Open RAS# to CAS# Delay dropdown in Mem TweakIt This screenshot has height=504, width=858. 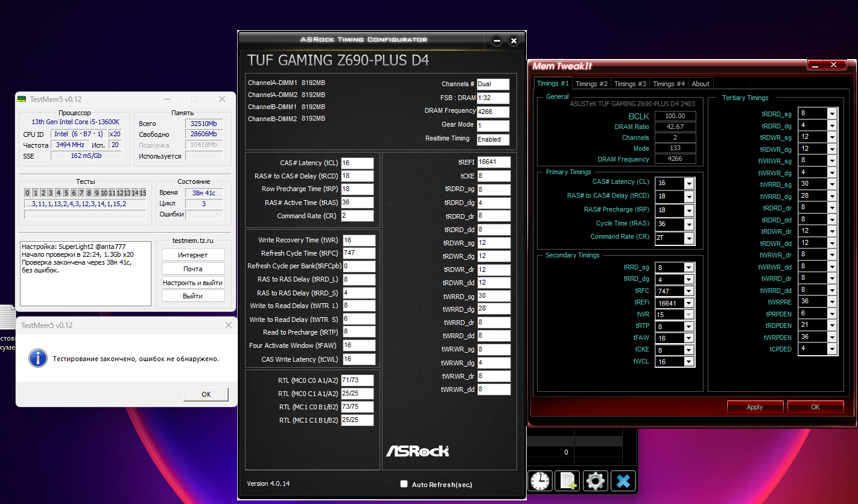click(x=689, y=197)
